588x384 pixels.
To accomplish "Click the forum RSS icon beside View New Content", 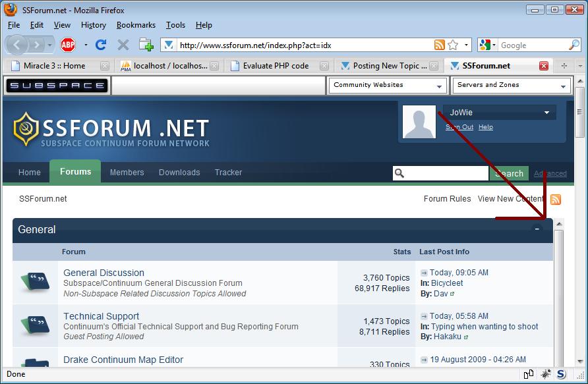I will tap(556, 200).
